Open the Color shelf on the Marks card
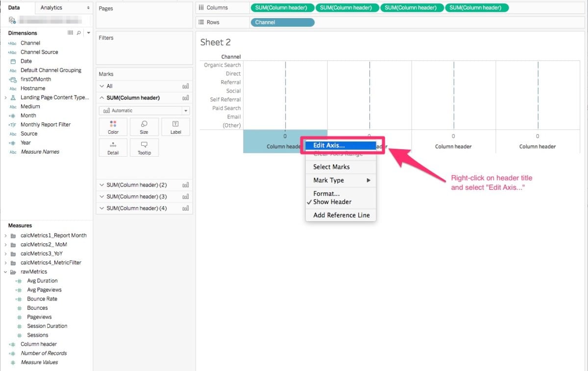Image resolution: width=588 pixels, height=371 pixels. (x=113, y=126)
